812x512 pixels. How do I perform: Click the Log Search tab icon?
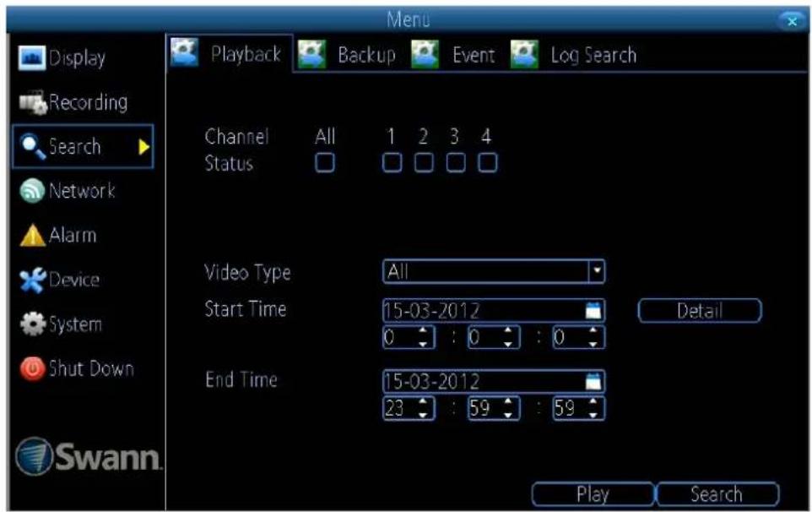point(524,54)
